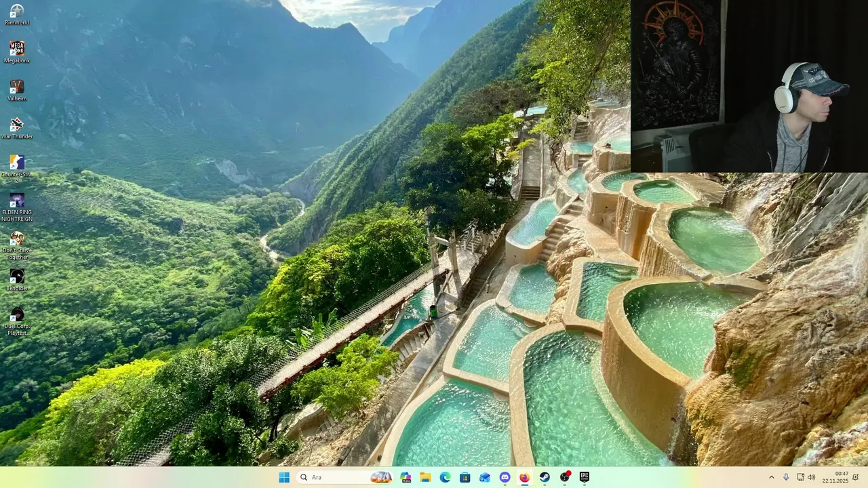Open the RimWorld desktop shortcut
Image resolution: width=868 pixels, height=488 pixels.
click(17, 15)
